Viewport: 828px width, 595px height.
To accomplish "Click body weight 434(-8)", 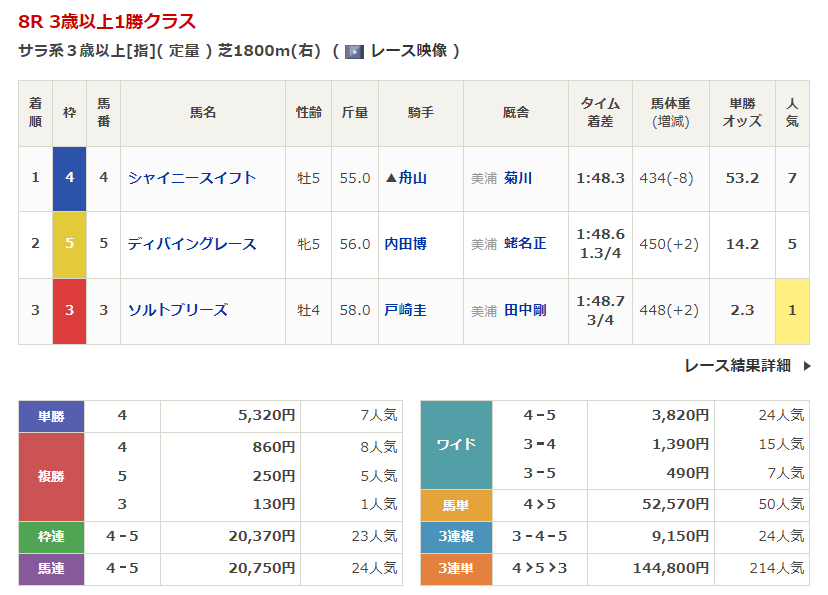I will [x=666, y=178].
